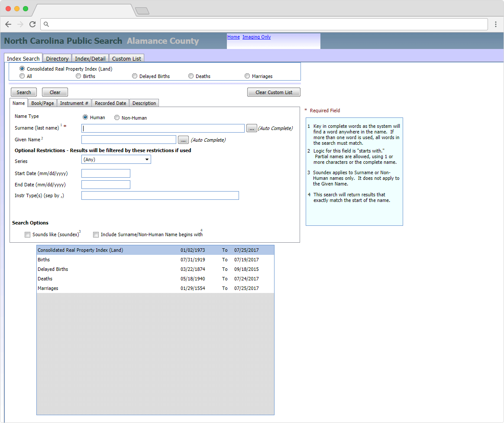Click the browser reload icon

click(32, 24)
